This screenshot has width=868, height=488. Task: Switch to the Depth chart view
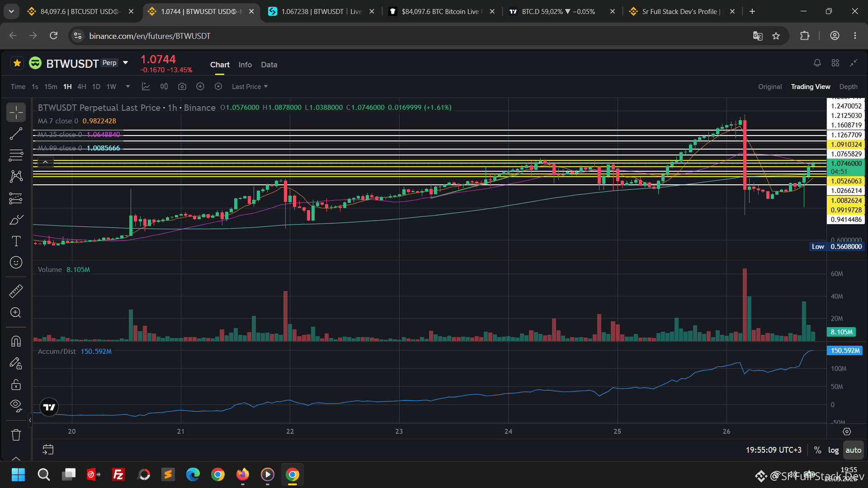pyautogui.click(x=848, y=86)
